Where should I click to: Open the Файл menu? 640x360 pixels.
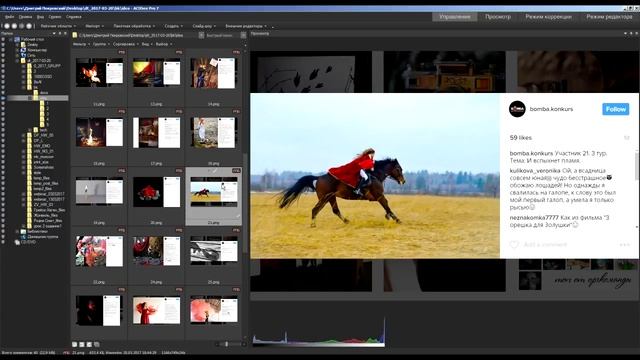9,17
